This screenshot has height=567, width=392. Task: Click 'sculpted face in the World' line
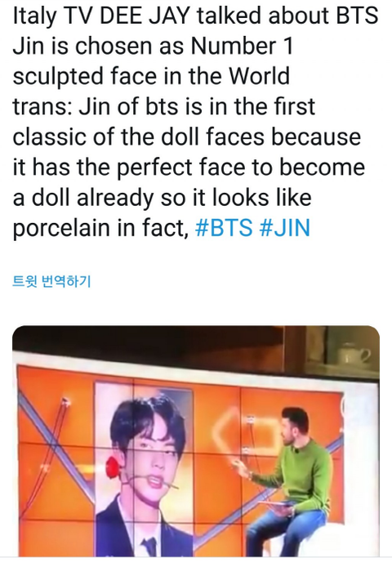tap(151, 77)
